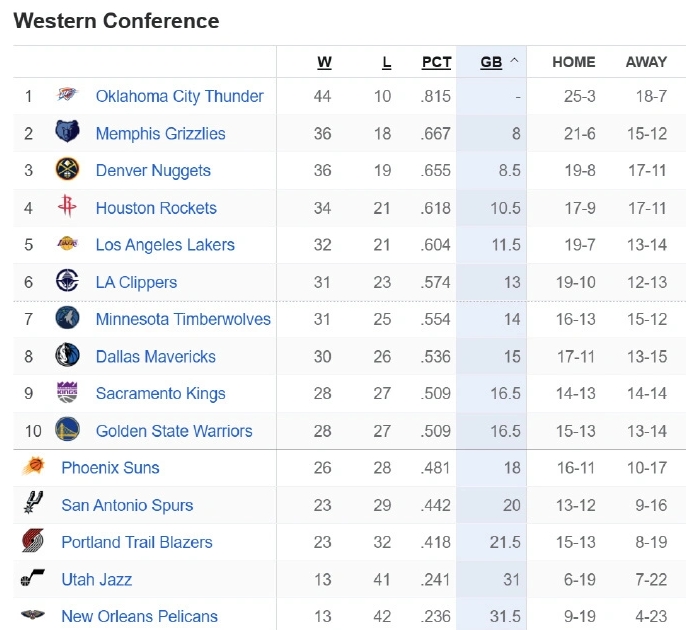This screenshot has width=686, height=630.
Task: Open the LA Clippers team link
Action: coord(136,282)
